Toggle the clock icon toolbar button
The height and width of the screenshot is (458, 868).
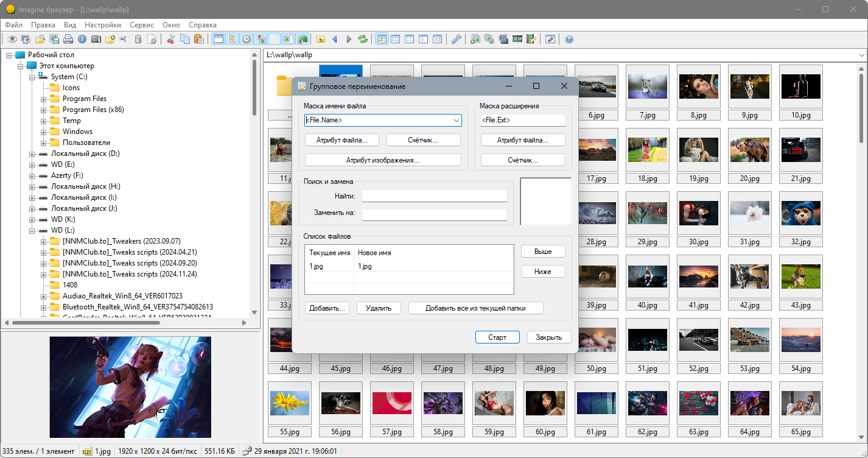click(246, 39)
